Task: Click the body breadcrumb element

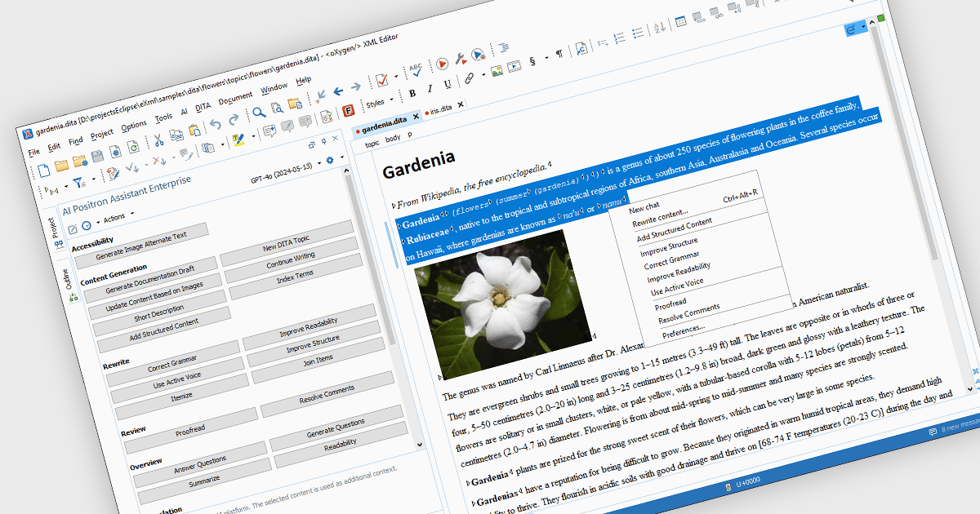Action: click(x=392, y=138)
